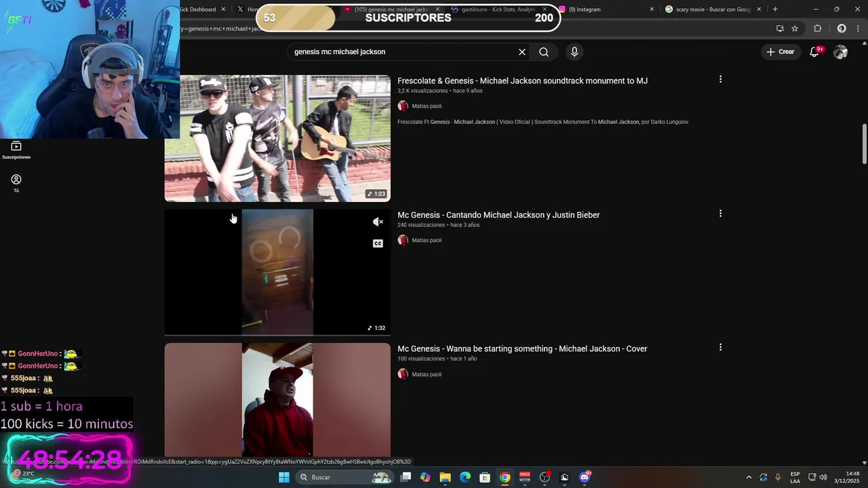Open Microsoft Edge from taskbar
The height and width of the screenshot is (488, 868).
tap(465, 477)
